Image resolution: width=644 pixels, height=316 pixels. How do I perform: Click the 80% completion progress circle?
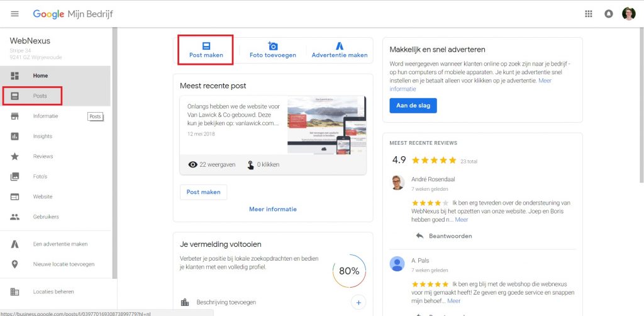[x=349, y=271]
